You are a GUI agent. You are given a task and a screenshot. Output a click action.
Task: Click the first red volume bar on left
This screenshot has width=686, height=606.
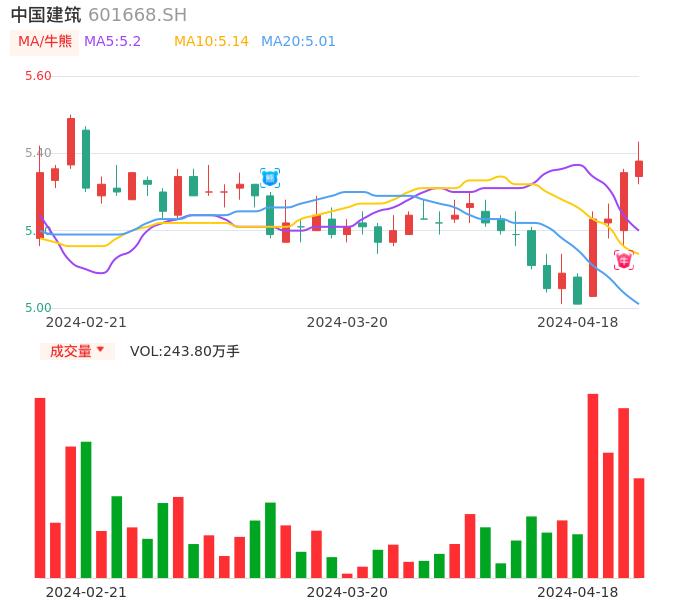click(x=40, y=487)
